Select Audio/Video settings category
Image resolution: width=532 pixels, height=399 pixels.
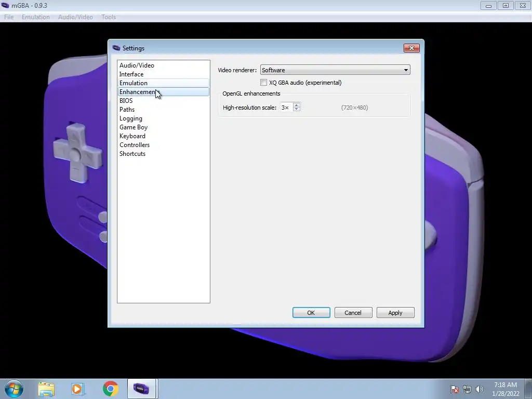(x=164, y=65)
